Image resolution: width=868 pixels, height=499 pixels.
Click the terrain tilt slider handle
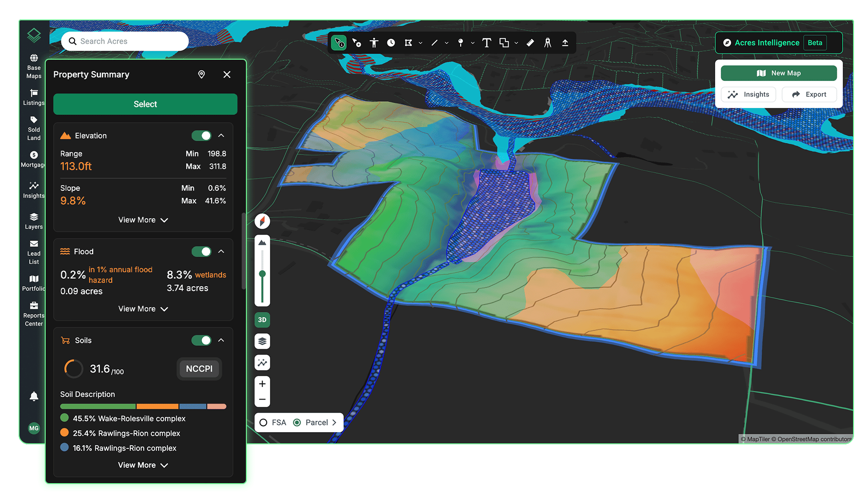[262, 274]
